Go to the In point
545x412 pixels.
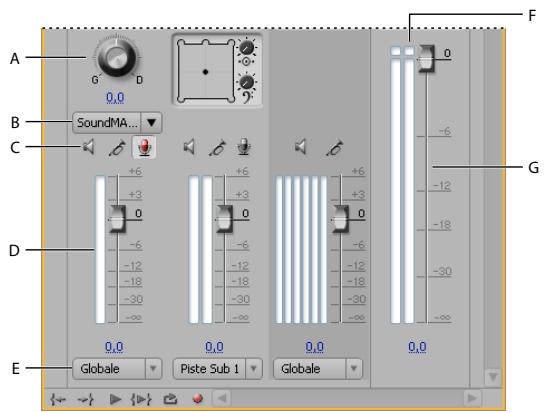[58, 399]
